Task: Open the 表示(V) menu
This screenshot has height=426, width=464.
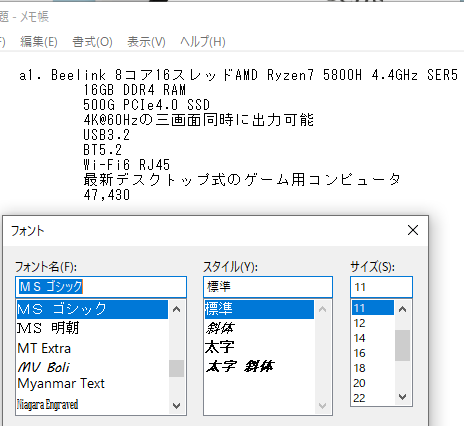Action: [146, 42]
